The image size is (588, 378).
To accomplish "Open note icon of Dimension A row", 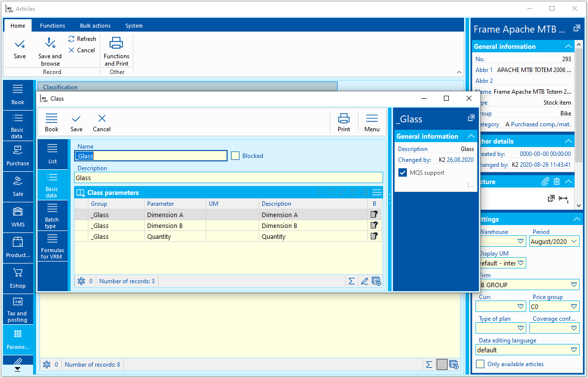I will (374, 215).
